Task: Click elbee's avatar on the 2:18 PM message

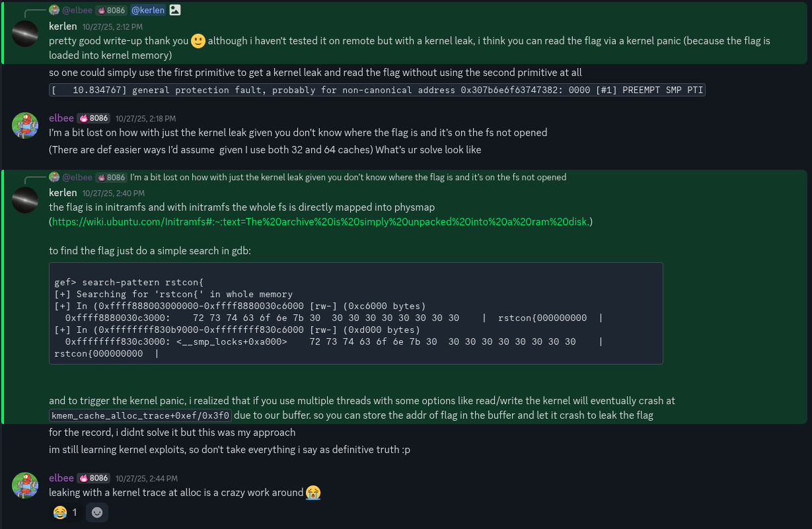Action: (25, 125)
